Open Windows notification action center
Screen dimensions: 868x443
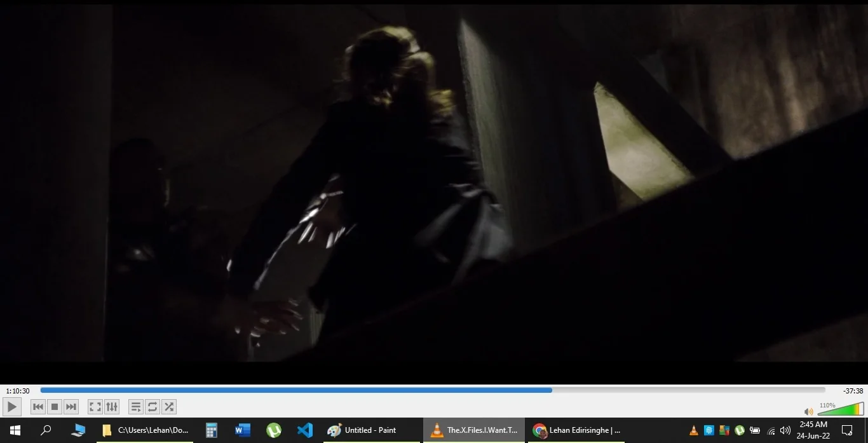click(x=847, y=430)
